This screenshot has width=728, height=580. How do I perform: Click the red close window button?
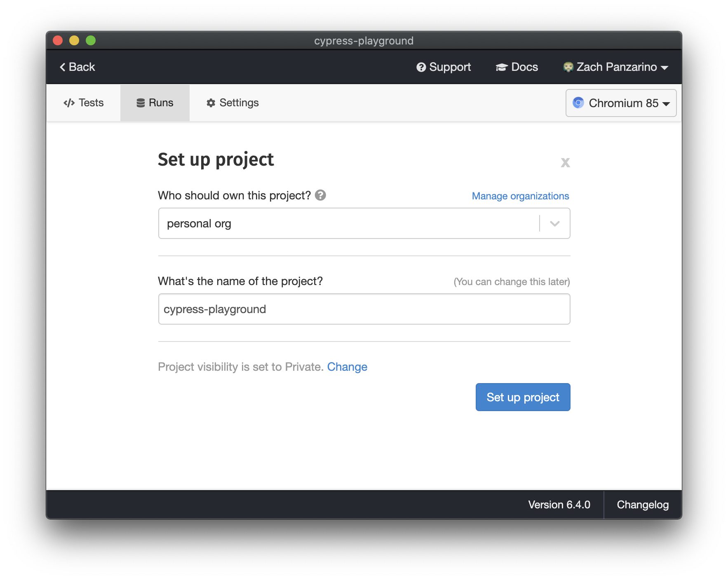(x=58, y=40)
